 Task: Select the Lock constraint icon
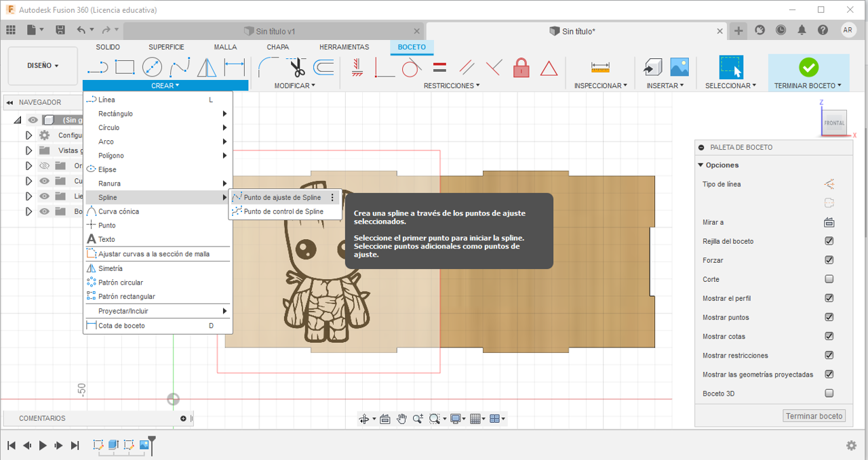click(521, 68)
